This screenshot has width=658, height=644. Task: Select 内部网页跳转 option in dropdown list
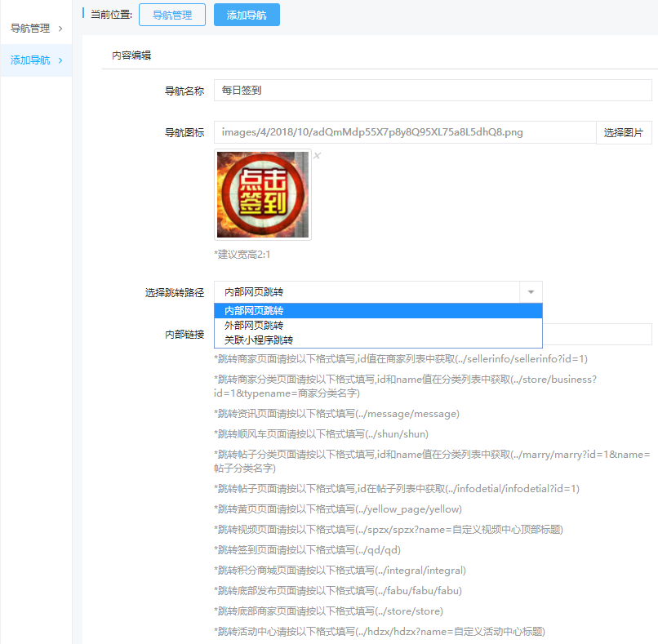tap(378, 310)
